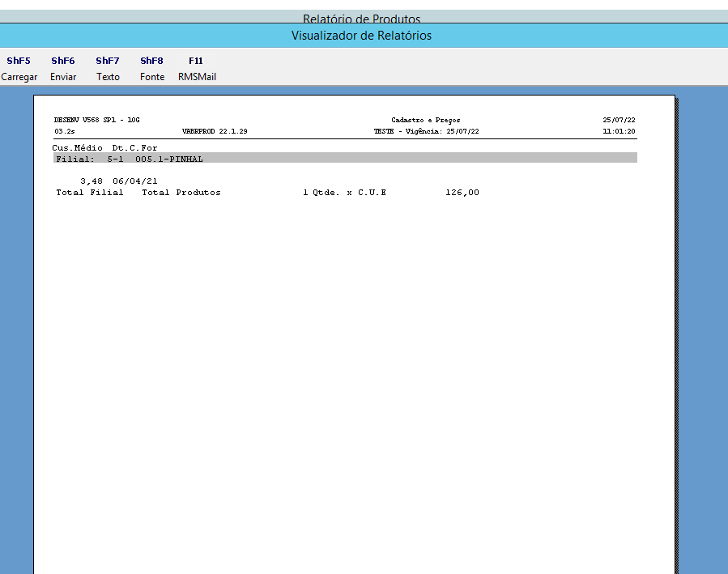
Task: Select the date 06/04/21
Action: 134,181
